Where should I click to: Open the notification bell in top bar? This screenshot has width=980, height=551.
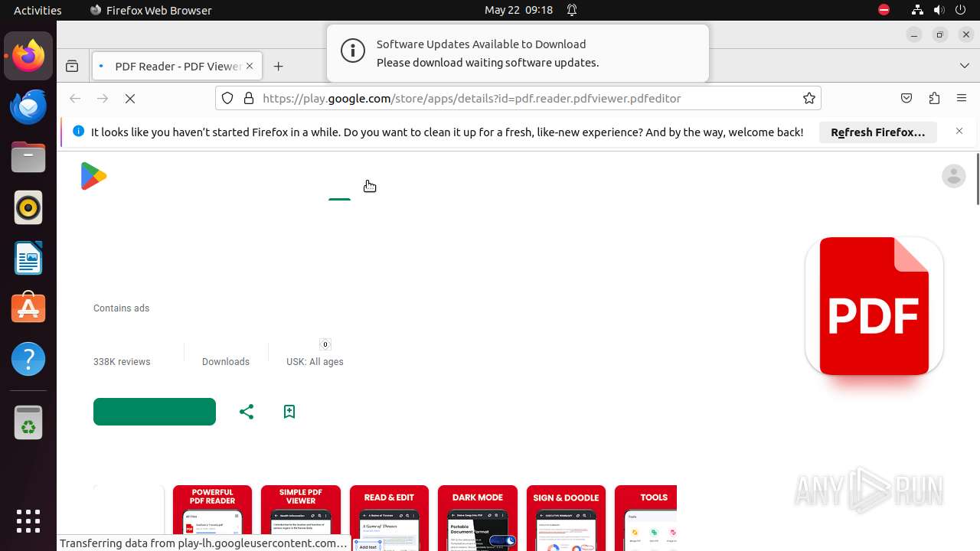(572, 10)
